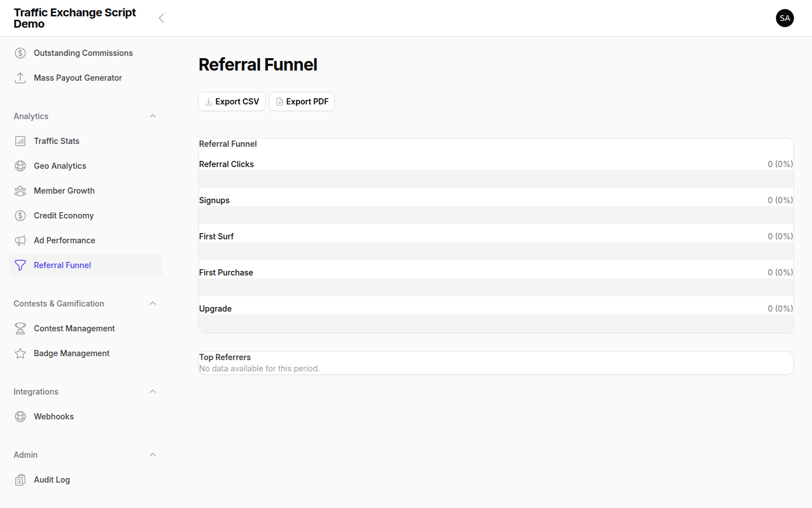Click the Ad Performance megaphone icon
Screen dimensions: 812x508
coord(20,240)
